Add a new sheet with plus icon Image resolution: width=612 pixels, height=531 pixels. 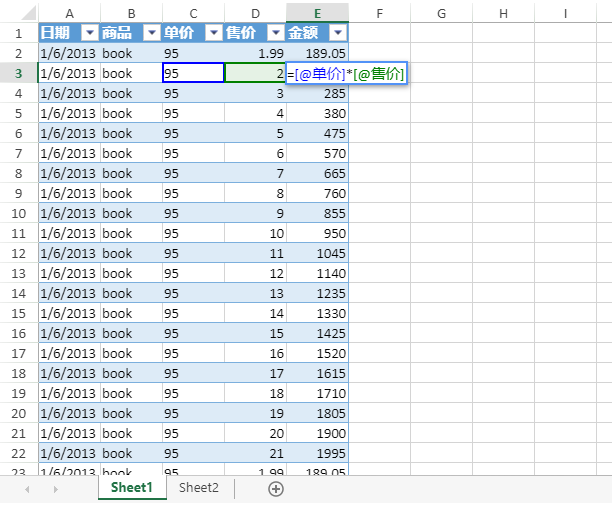[x=276, y=489]
